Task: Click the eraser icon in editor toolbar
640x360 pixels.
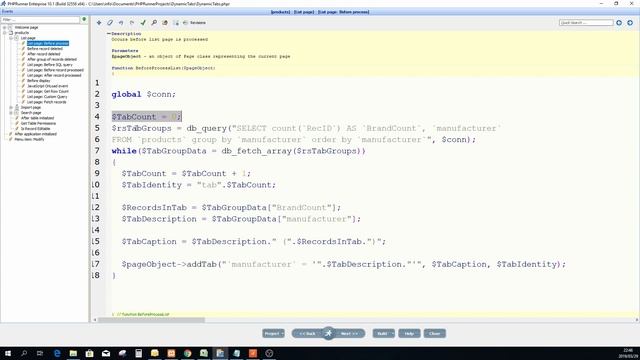Action: (x=110, y=23)
